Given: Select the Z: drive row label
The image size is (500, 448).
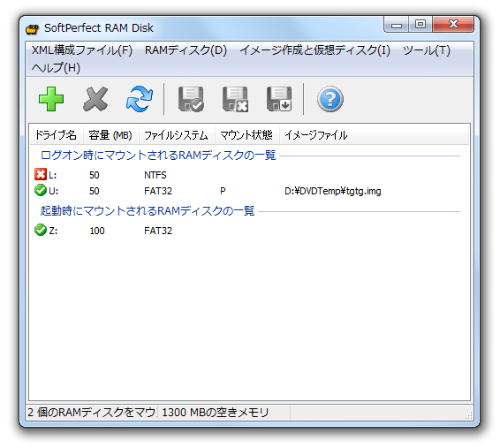Looking at the screenshot, I should [x=53, y=231].
